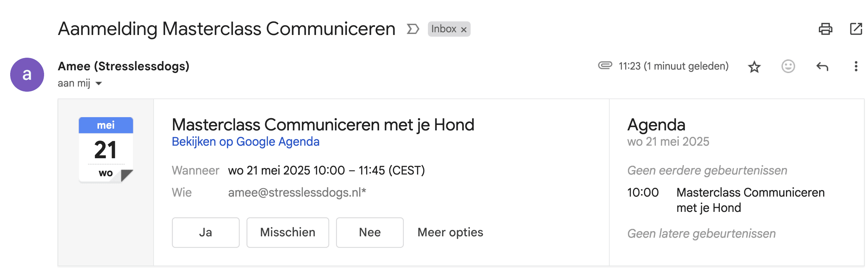Expand recipient details next to 'aan mij'

click(x=99, y=84)
